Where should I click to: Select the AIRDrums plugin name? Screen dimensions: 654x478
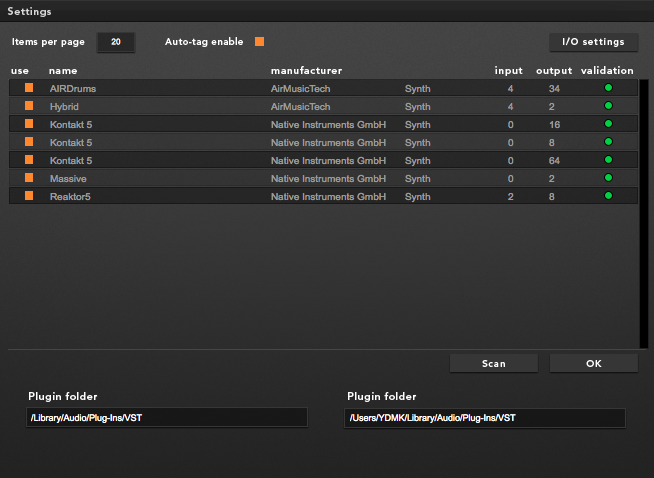pyautogui.click(x=73, y=88)
